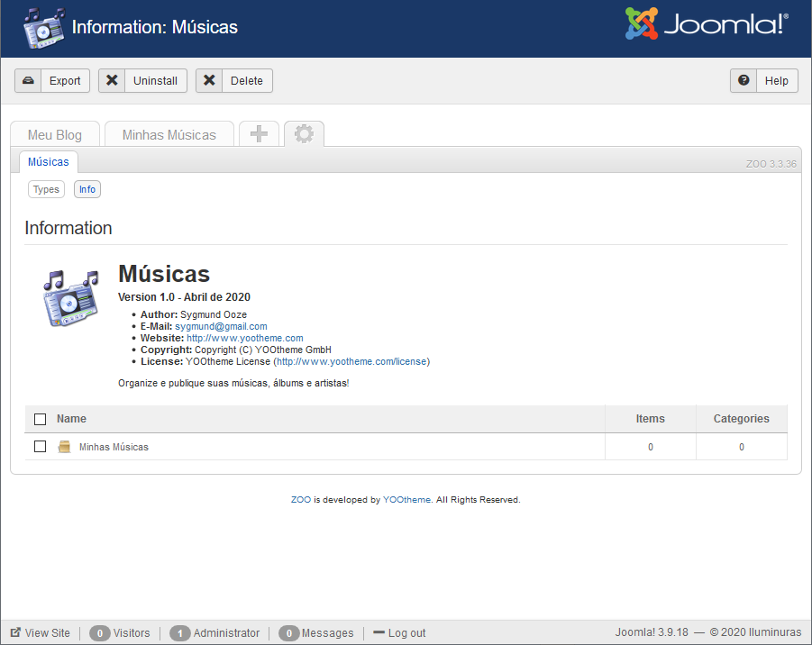The width and height of the screenshot is (812, 645).
Task: Open the YOOtheme license link
Action: (352, 361)
